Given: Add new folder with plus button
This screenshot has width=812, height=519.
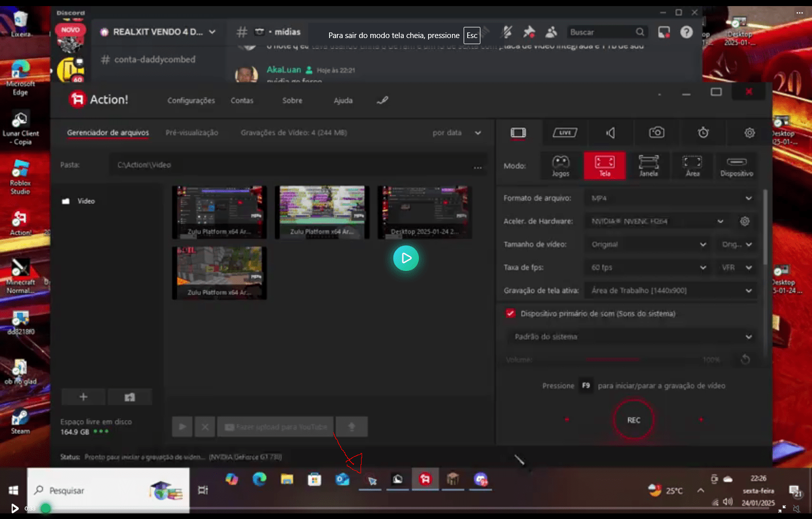Looking at the screenshot, I should point(83,397).
